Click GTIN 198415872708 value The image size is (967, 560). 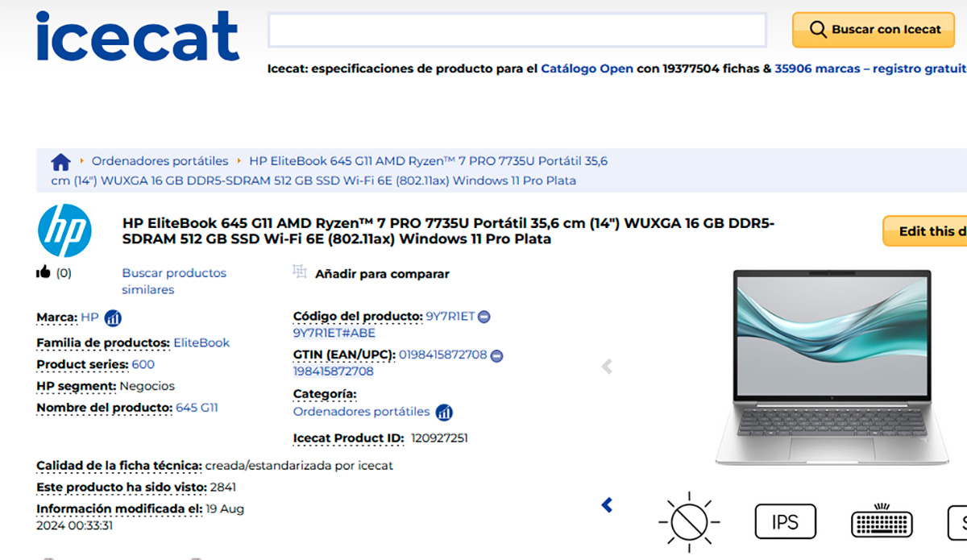pos(333,371)
